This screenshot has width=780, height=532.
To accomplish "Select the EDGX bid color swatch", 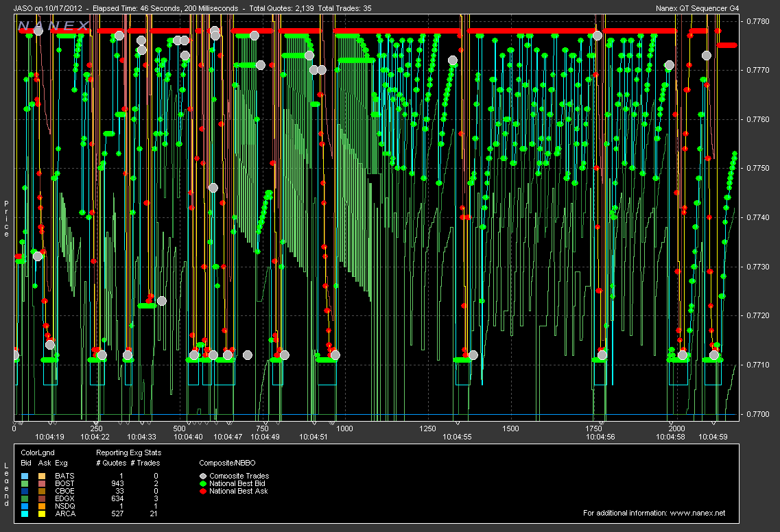I will point(25,498).
